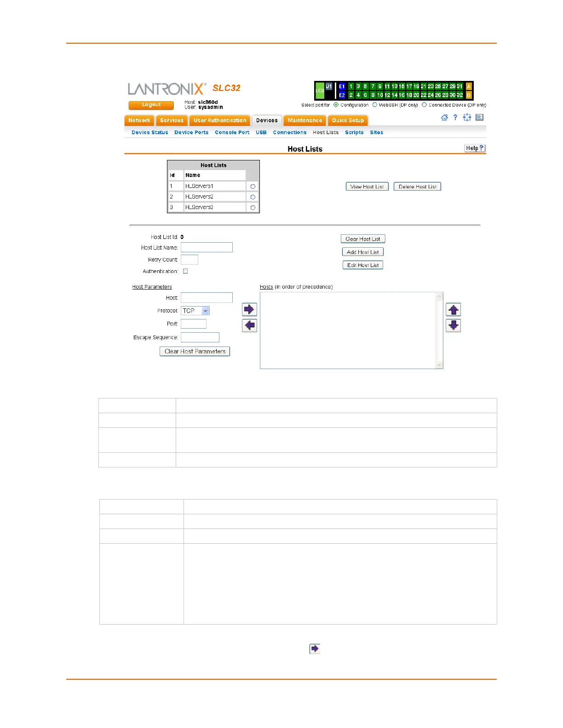563x728 pixels.
Task: Click the inline right arrow icon below tables
Action: [x=315, y=648]
